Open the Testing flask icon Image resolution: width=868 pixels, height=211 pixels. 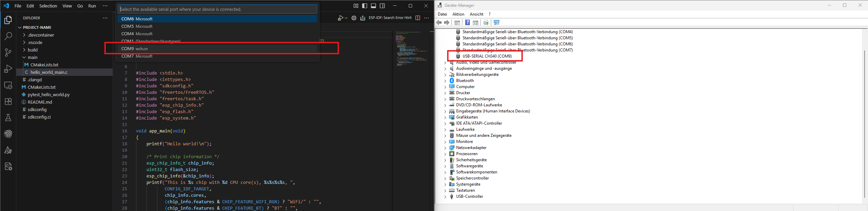8,118
